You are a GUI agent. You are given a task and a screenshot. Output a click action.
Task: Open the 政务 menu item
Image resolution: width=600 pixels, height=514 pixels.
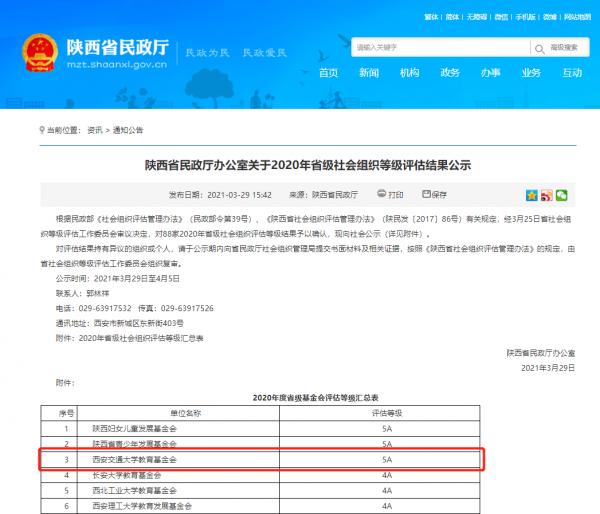pos(450,73)
